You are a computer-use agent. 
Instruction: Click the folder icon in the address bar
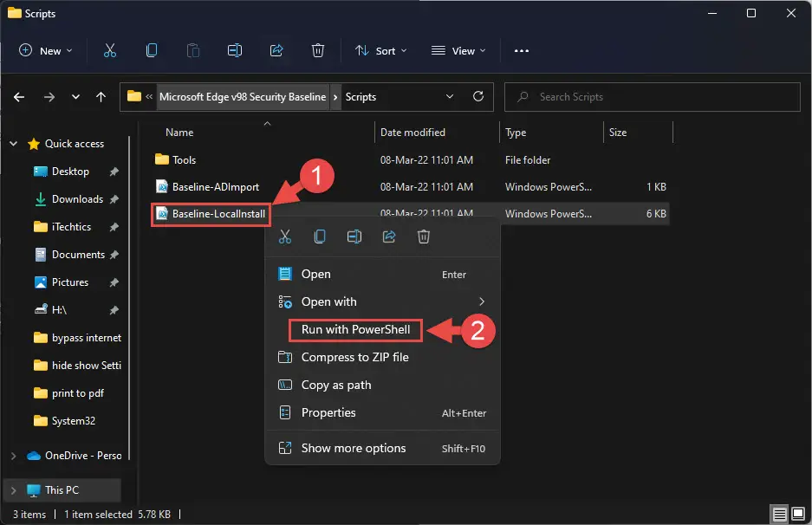(134, 96)
